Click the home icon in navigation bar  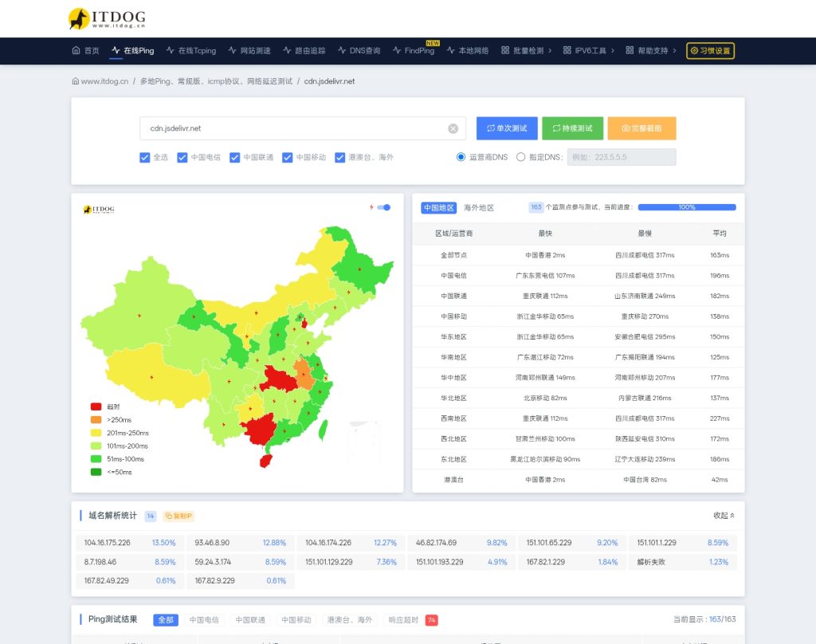[x=76, y=50]
